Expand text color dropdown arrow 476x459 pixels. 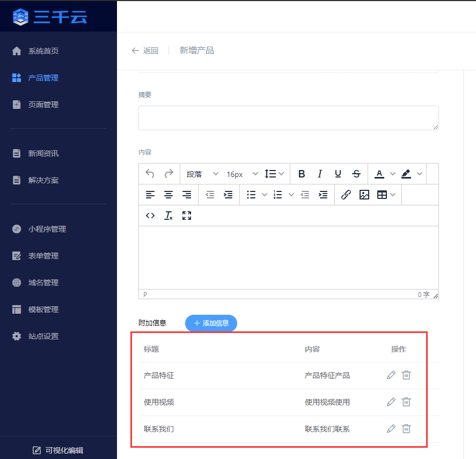click(392, 174)
